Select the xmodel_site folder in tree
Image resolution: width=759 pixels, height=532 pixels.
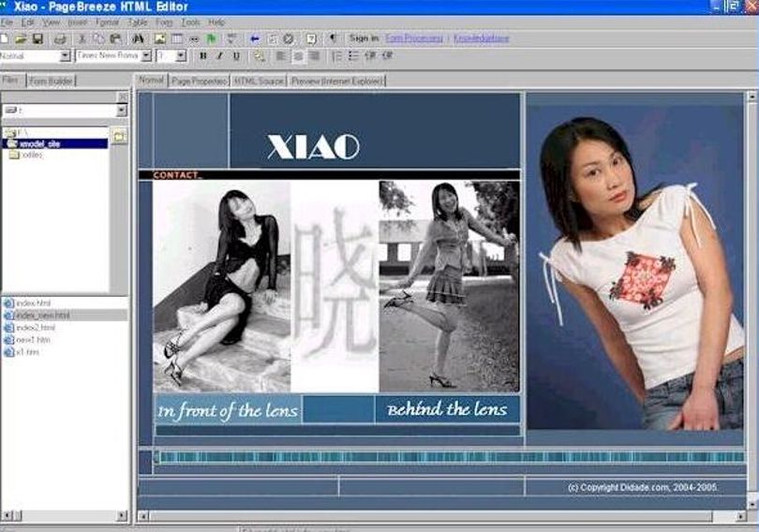tap(39, 143)
